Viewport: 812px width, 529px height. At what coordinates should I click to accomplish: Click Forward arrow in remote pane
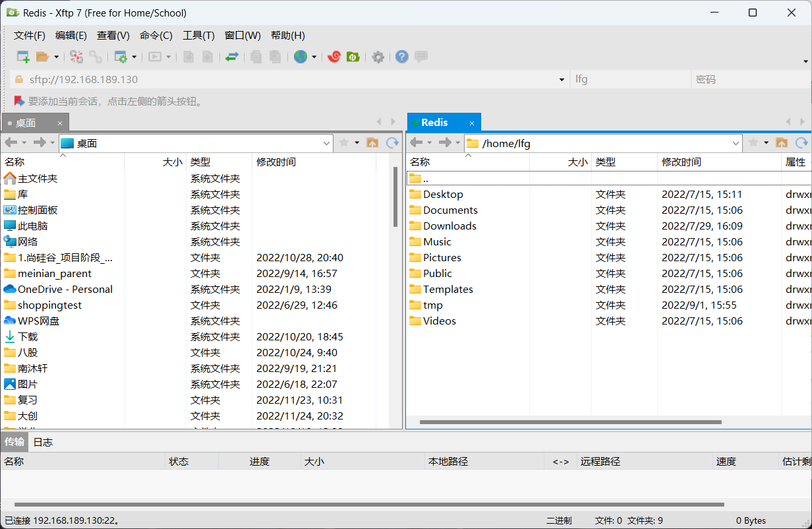(444, 142)
